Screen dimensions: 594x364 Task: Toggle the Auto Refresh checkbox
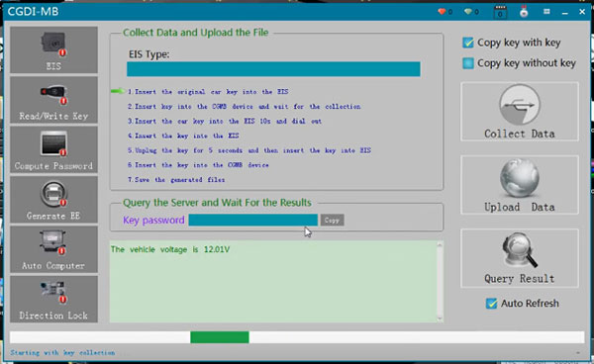pyautogui.click(x=491, y=304)
